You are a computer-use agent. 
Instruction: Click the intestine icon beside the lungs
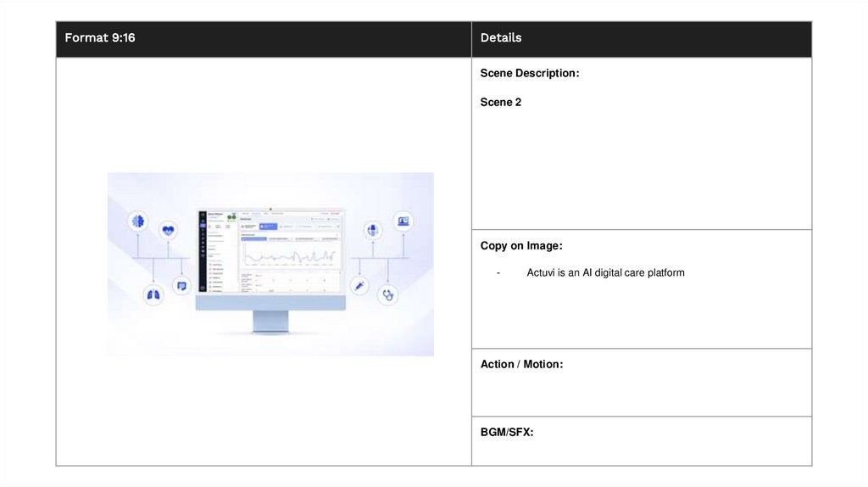[x=181, y=286]
